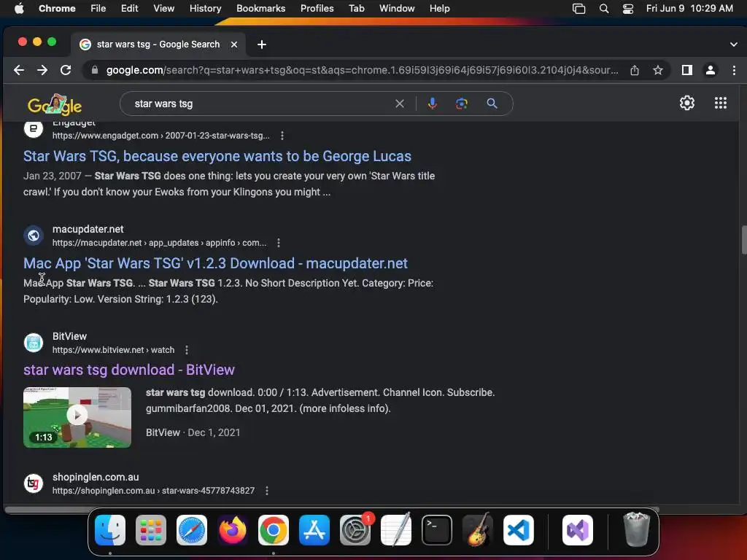Open the Tab menu

coord(356,9)
